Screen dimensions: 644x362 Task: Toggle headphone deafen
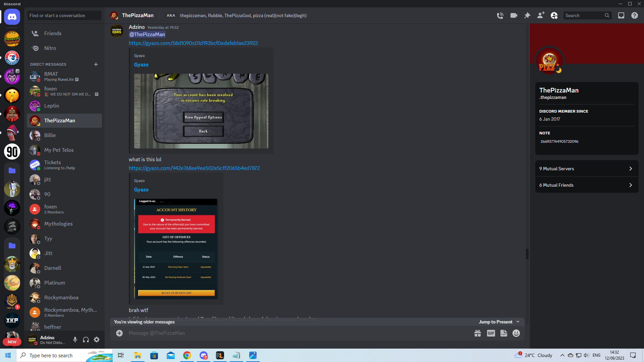[86, 340]
